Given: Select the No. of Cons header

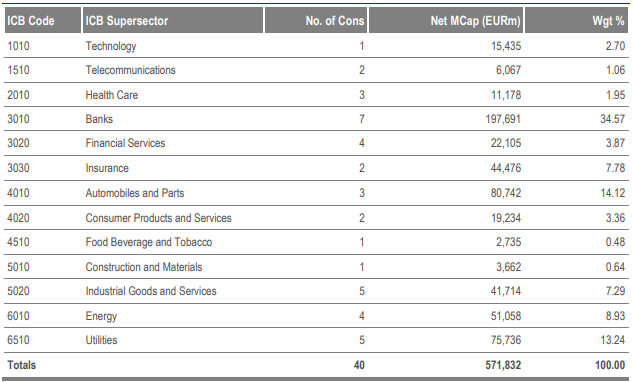Looking at the screenshot, I should [x=316, y=20].
